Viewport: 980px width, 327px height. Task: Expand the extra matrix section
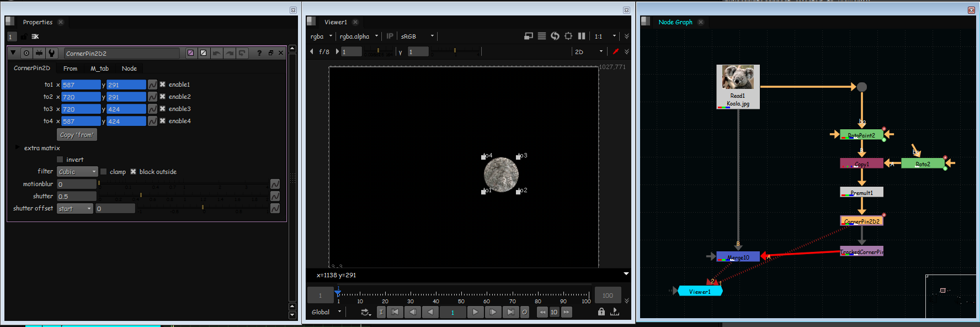click(x=18, y=147)
